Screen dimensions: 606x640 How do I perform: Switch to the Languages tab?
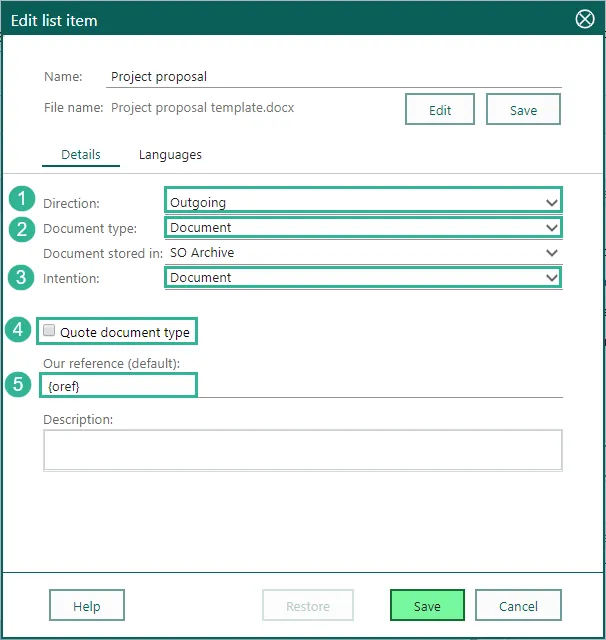click(170, 155)
